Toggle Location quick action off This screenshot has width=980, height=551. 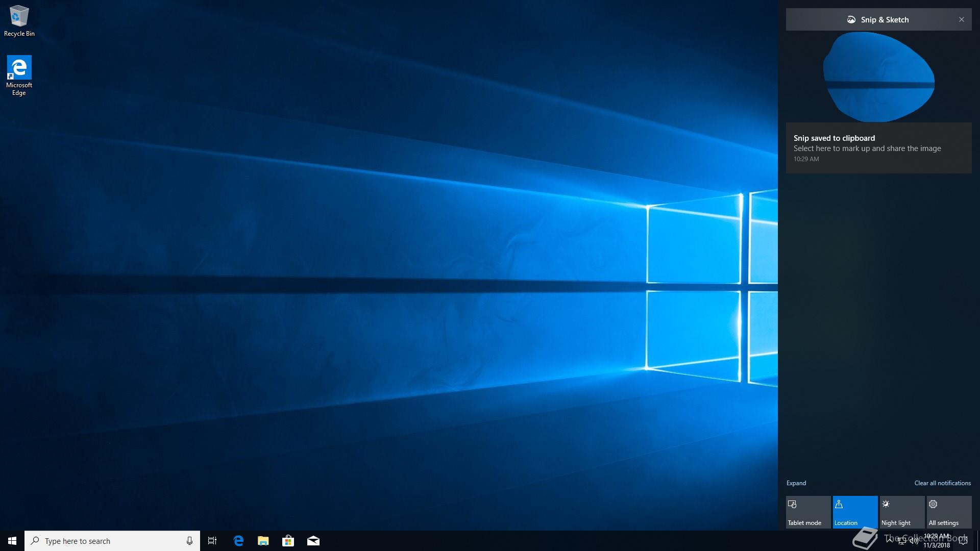pos(855,512)
